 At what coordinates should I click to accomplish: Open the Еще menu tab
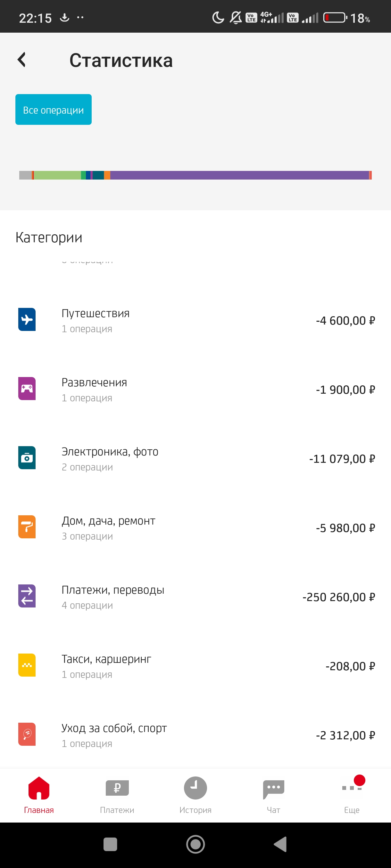click(352, 793)
